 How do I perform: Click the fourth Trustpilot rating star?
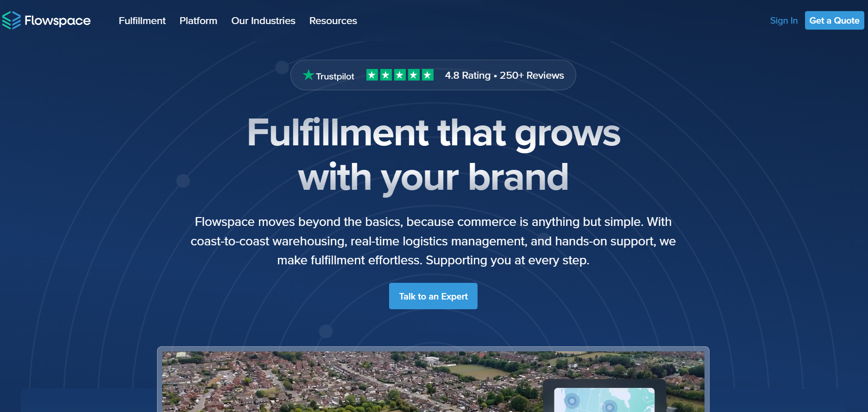(414, 75)
